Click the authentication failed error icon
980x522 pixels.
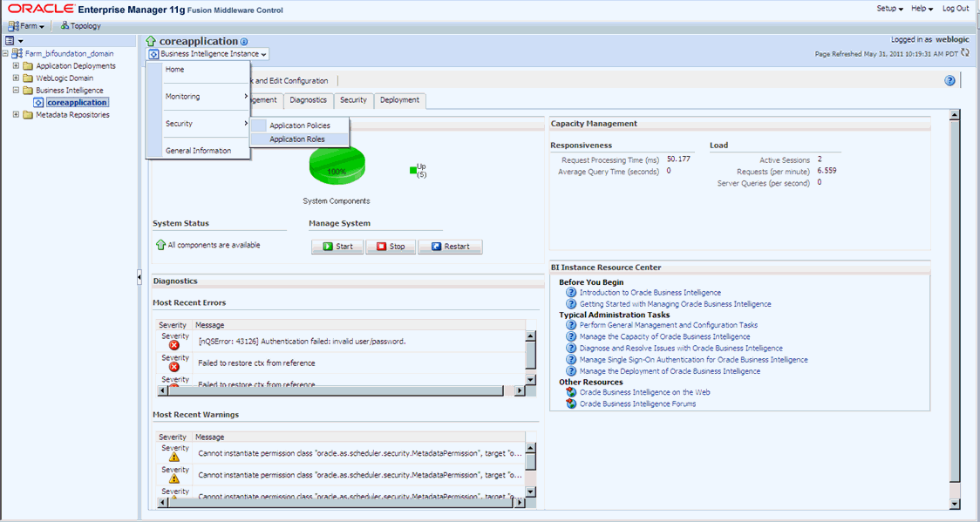pyautogui.click(x=174, y=345)
